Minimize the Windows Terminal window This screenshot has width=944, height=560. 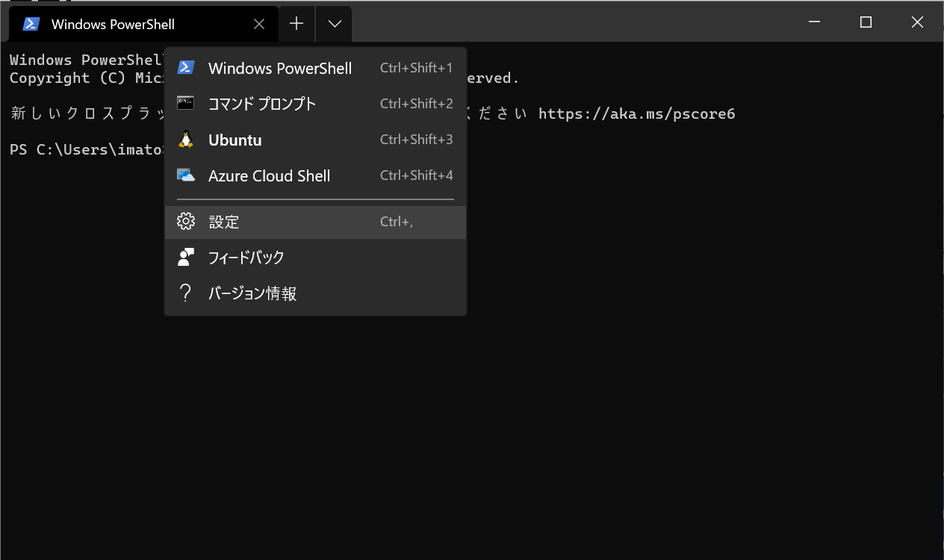815,22
